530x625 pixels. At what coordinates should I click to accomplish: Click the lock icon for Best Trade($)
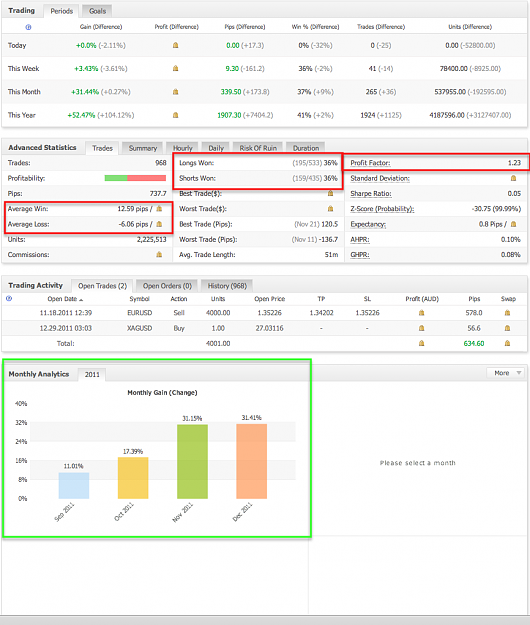click(x=330, y=193)
